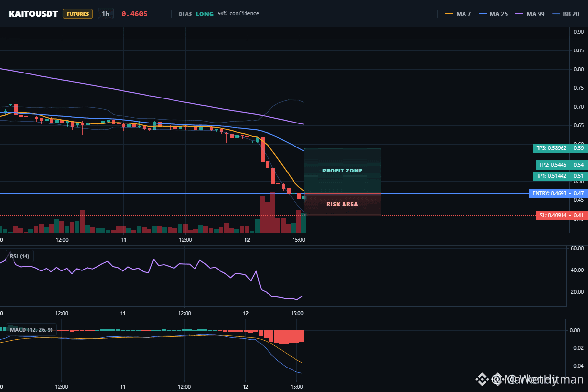Click the 90% confidence text
The height and width of the screenshot is (392, 588).
(x=238, y=14)
